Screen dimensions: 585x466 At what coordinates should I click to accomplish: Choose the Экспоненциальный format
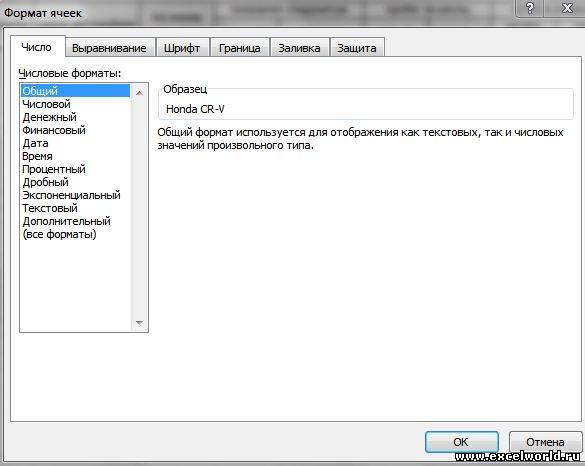coord(71,195)
